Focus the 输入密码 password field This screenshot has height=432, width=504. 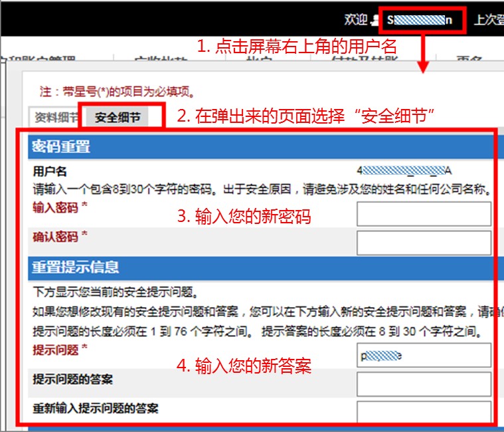423,214
